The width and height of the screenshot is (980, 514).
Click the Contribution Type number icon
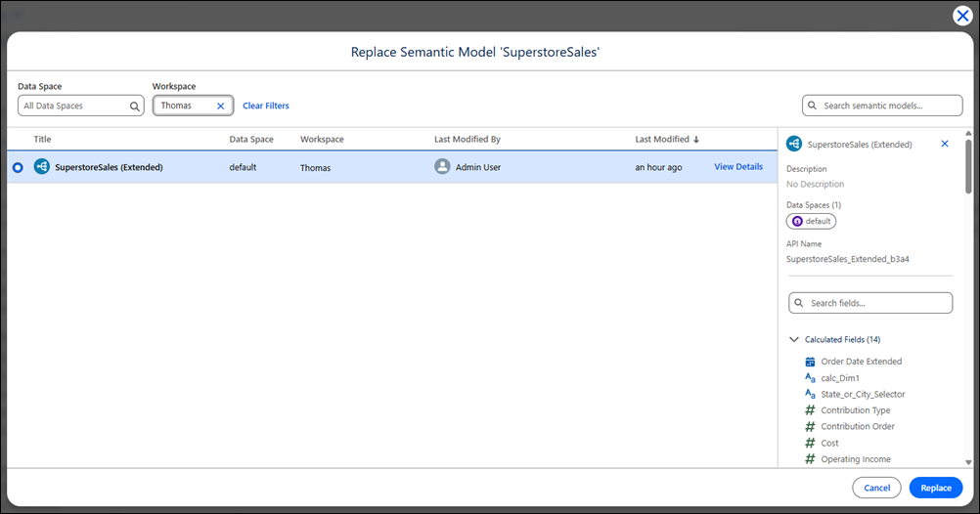coord(810,410)
